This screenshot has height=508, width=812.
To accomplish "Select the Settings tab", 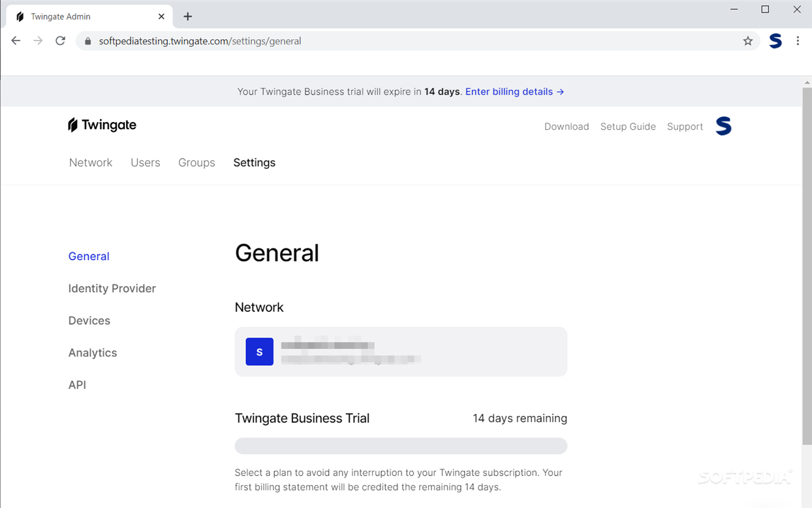I will tap(254, 162).
